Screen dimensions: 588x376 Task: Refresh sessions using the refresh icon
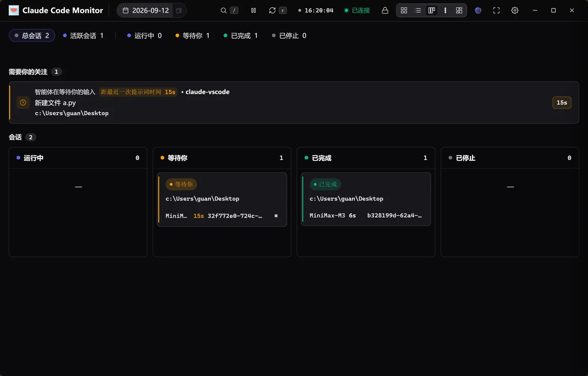[x=272, y=10]
